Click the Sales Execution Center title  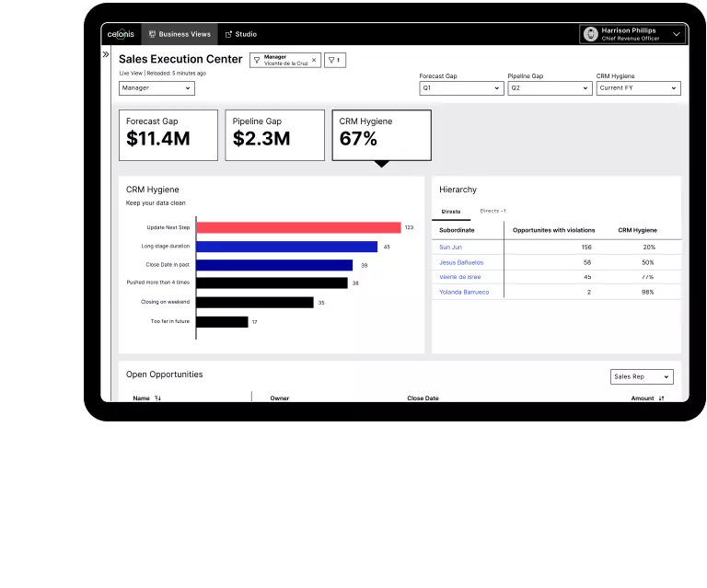click(180, 59)
